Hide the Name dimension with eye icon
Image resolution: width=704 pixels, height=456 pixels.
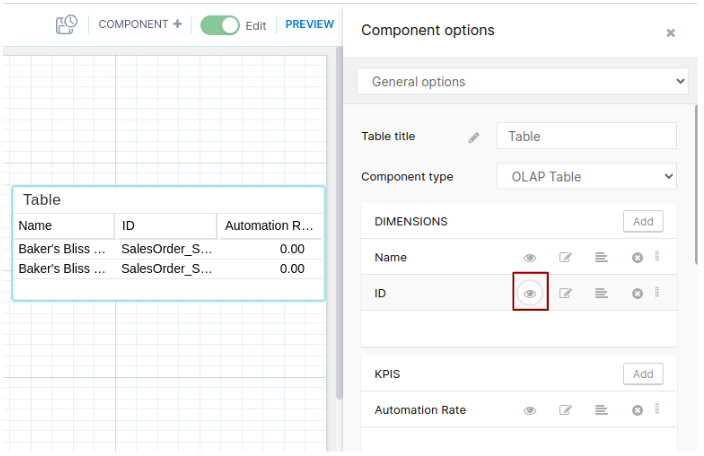[530, 258]
